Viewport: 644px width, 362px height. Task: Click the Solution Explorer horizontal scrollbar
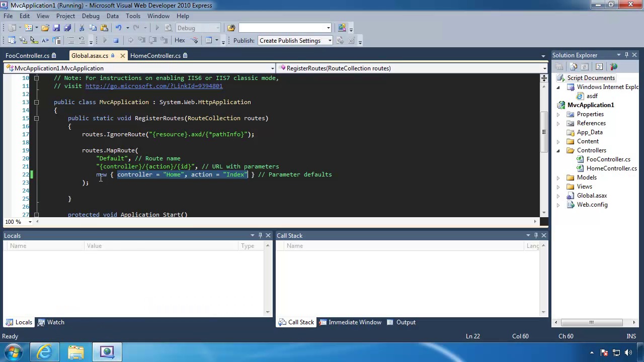pos(592,323)
